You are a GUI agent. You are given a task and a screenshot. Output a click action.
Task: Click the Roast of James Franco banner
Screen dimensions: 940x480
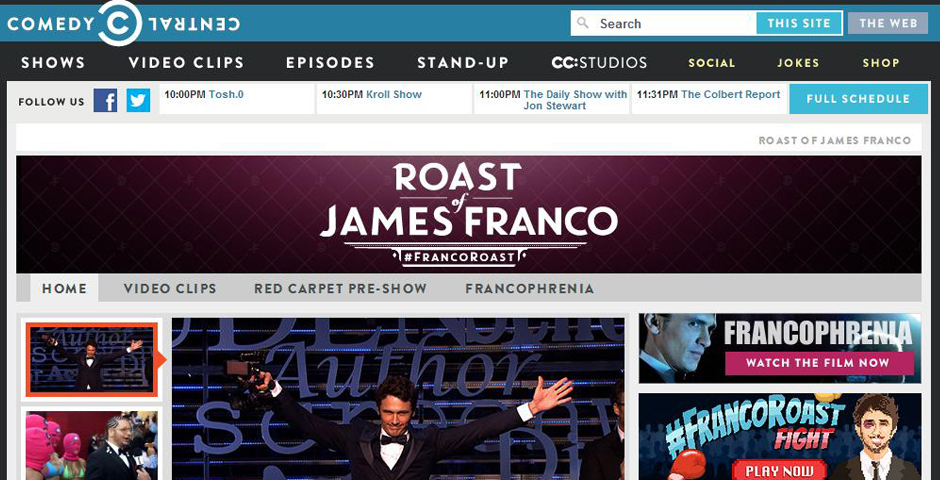coord(469,215)
